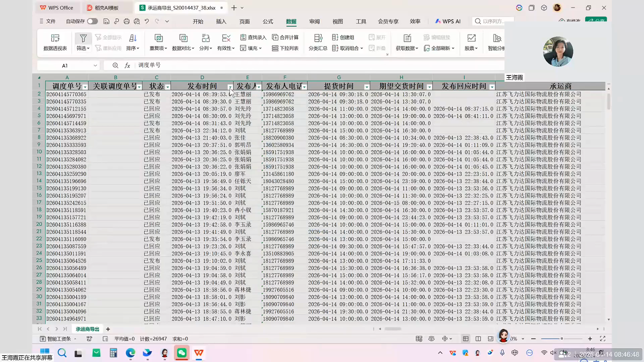The width and height of the screenshot is (644, 362).
Task: Click the Filter (筛选) funnel icon
Action: [83, 38]
